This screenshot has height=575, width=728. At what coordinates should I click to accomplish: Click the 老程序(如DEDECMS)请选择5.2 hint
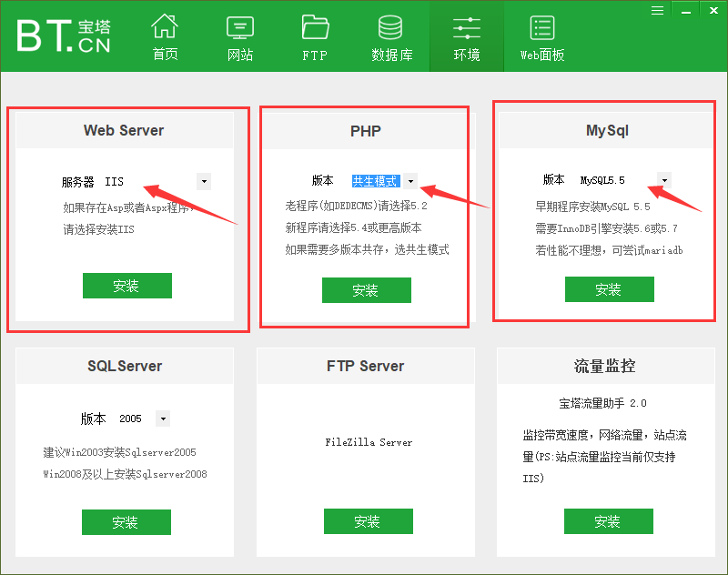click(356, 206)
